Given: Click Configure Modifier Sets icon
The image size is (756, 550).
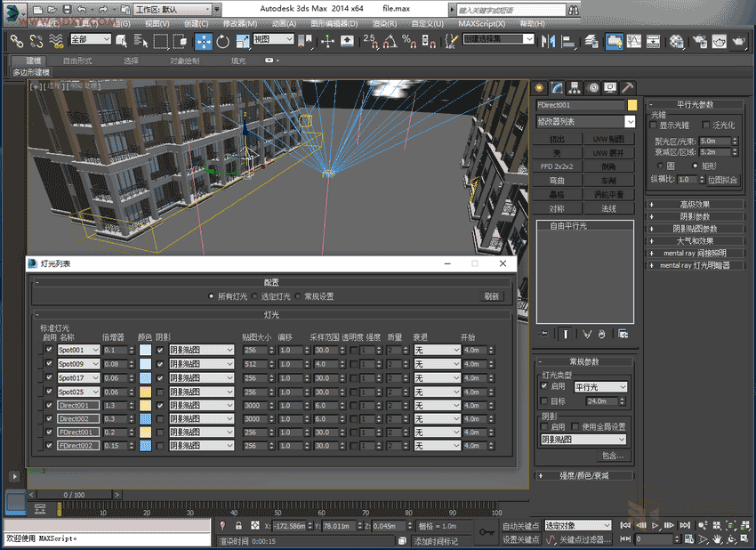Looking at the screenshot, I should point(623,334).
